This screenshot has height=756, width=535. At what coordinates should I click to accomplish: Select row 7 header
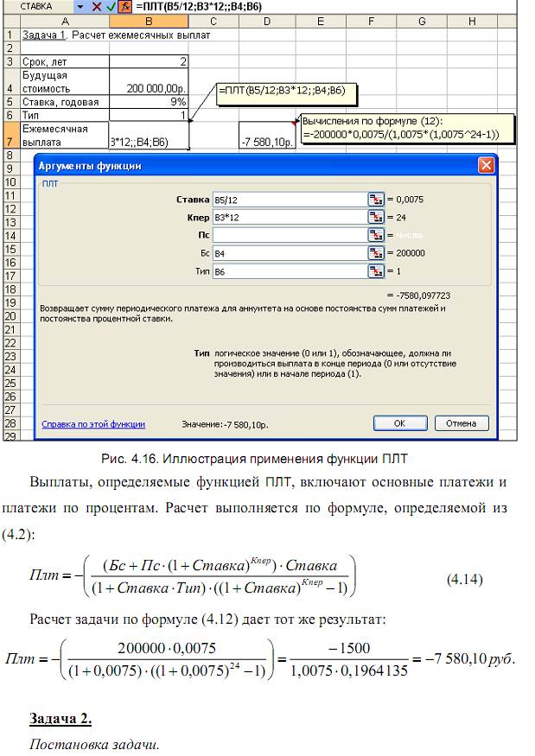pos(10,136)
